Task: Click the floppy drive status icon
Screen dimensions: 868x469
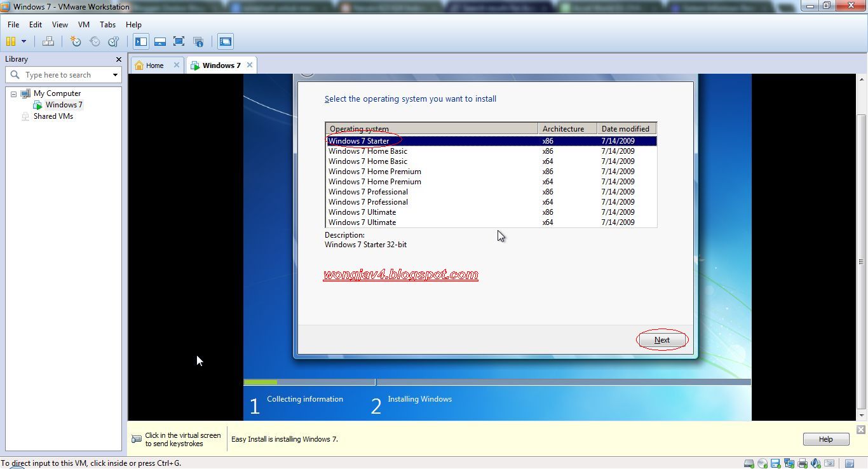Action: (776, 464)
